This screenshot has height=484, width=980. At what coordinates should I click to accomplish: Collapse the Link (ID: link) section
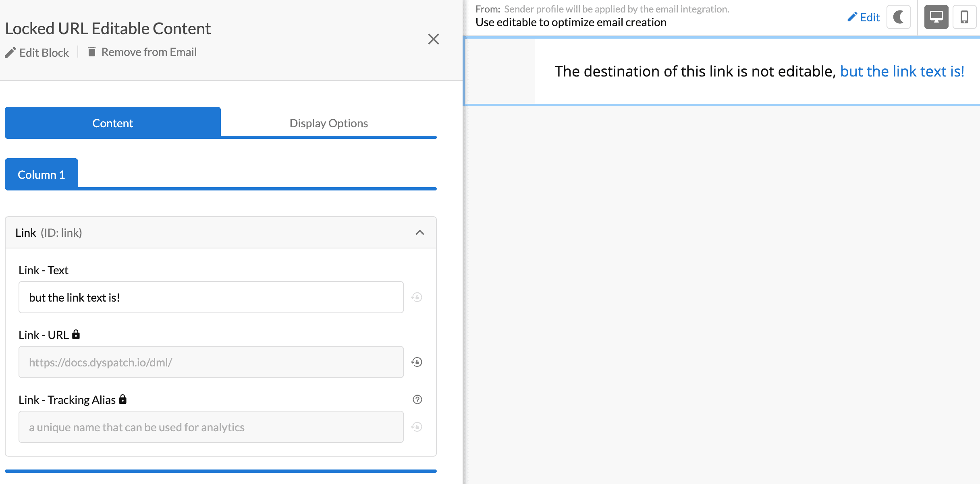[420, 232]
